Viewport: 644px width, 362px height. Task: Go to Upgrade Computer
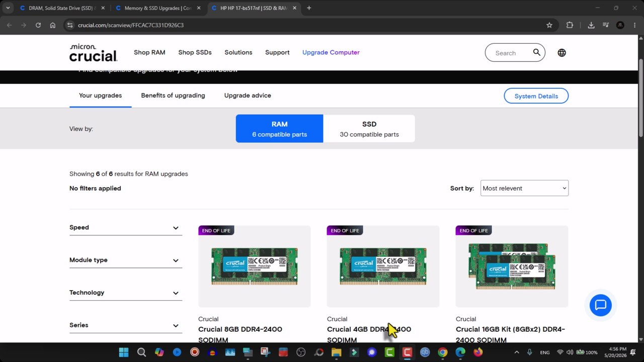331,52
